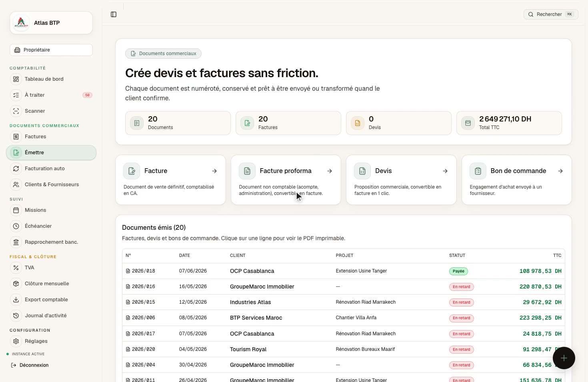Click the Rechercher search field

(x=551, y=14)
